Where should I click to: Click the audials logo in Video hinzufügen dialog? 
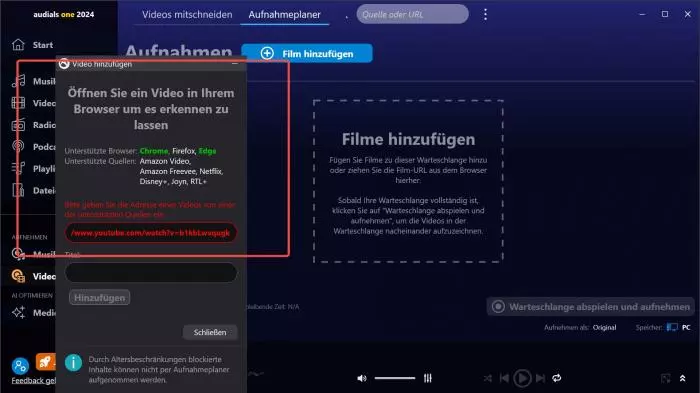point(64,64)
